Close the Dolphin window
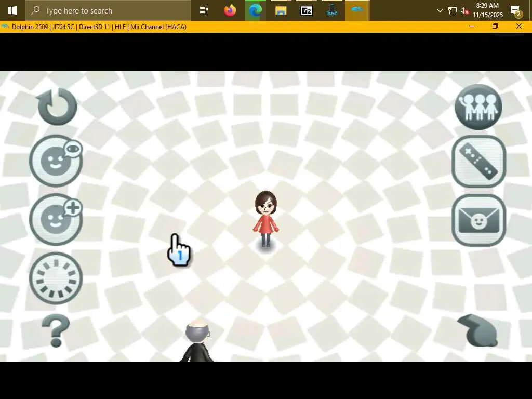 (x=519, y=26)
